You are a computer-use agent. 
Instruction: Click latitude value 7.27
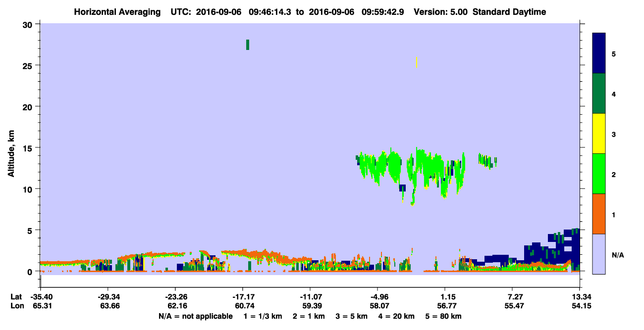[512, 296]
